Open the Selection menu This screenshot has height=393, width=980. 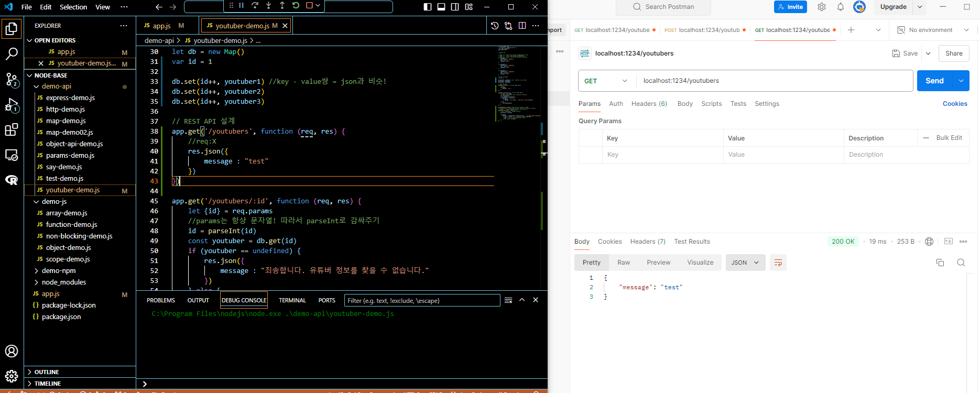tap(73, 7)
